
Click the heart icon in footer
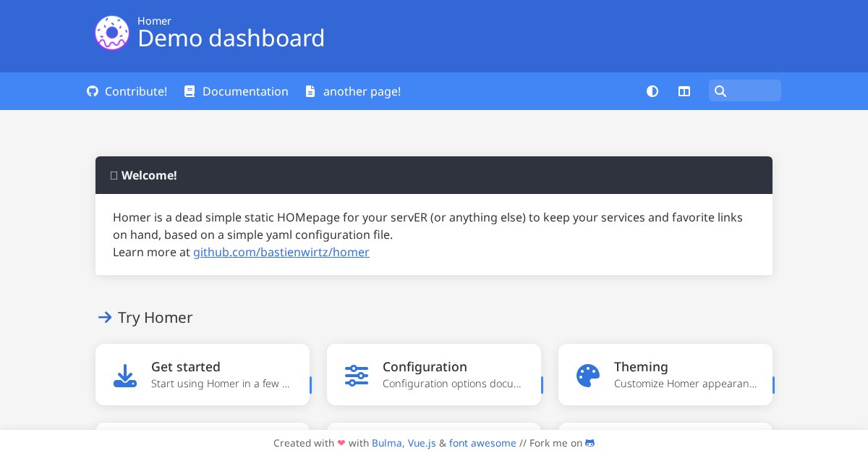341,443
